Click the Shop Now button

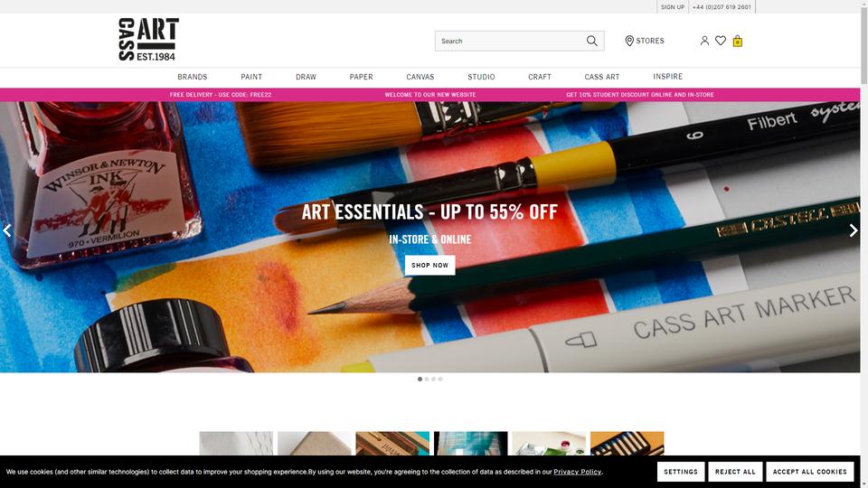pos(430,265)
